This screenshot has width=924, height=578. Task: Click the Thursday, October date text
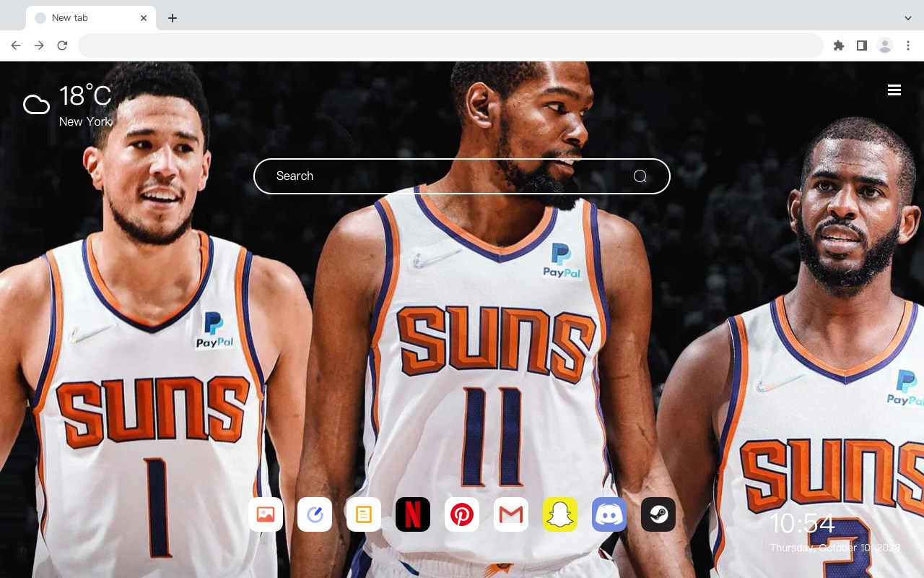[x=835, y=548]
